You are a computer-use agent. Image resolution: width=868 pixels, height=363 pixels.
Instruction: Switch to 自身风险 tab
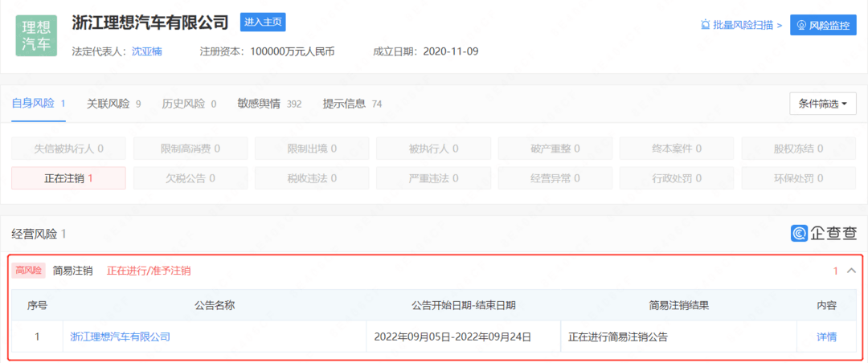click(39, 104)
